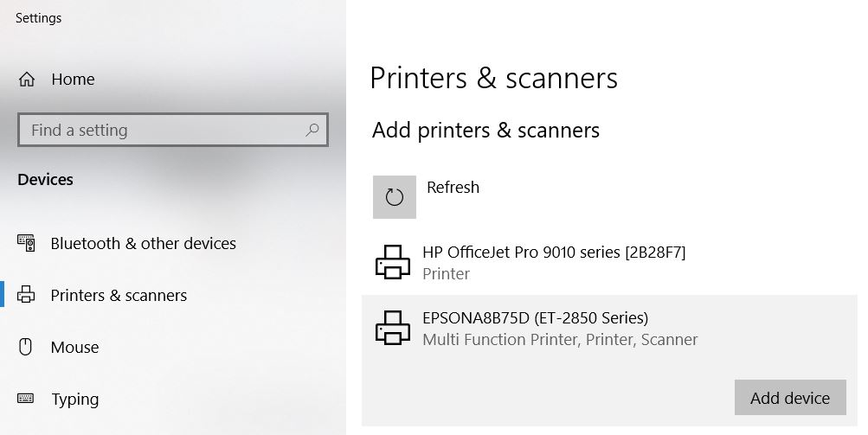Focus the Find a setting field

pos(173,130)
